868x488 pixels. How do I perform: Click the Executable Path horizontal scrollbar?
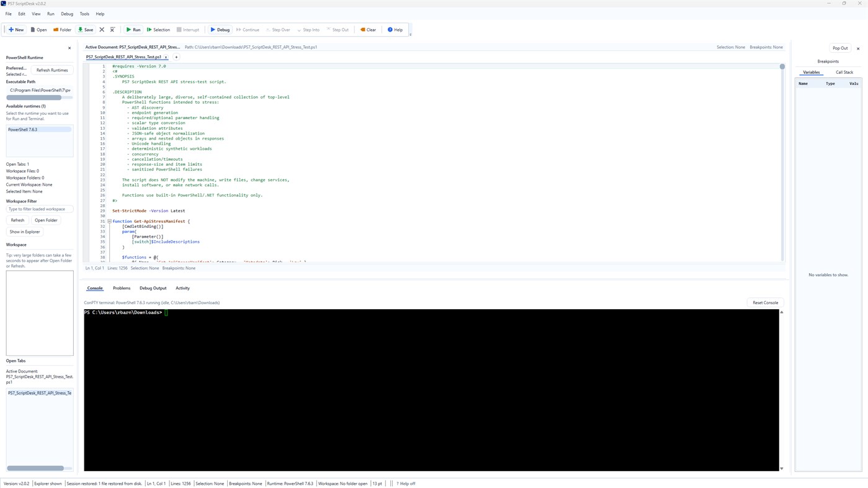[34, 97]
